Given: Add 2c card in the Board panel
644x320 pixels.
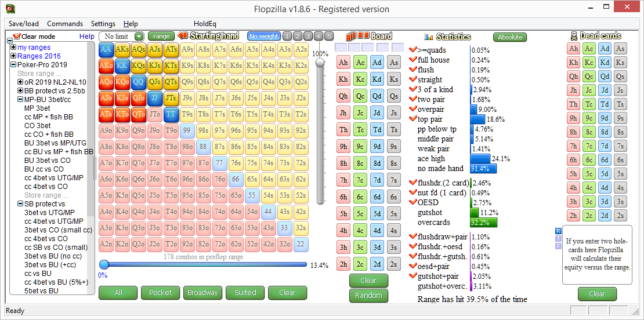Looking at the screenshot, I should coord(360,264).
